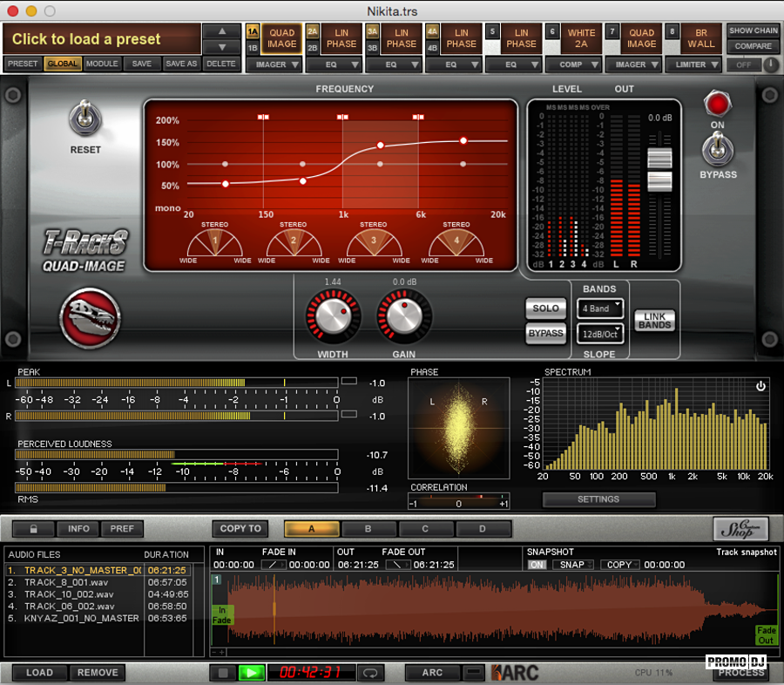784x685 pixels.
Task: Open the LIMITER module dropdown
Action: (x=693, y=64)
